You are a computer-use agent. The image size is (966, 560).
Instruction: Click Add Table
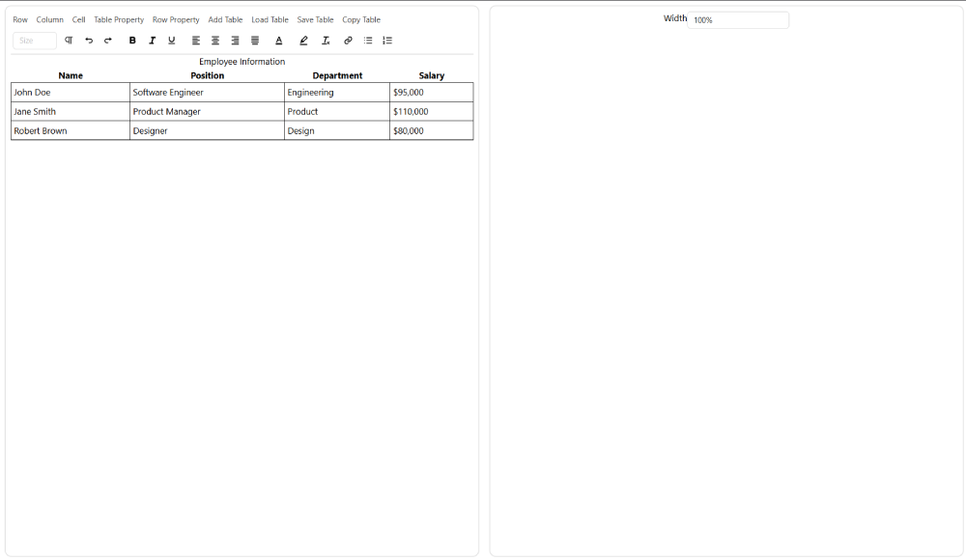tap(225, 19)
